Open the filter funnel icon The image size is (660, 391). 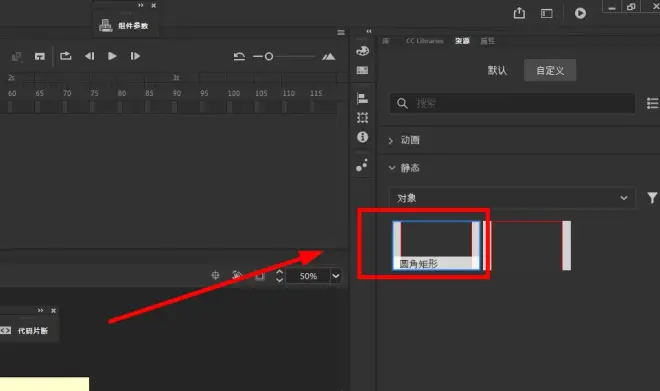pos(652,198)
